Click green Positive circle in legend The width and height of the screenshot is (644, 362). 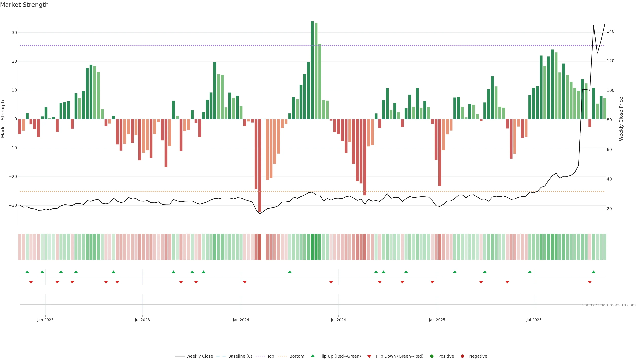pos(432,356)
